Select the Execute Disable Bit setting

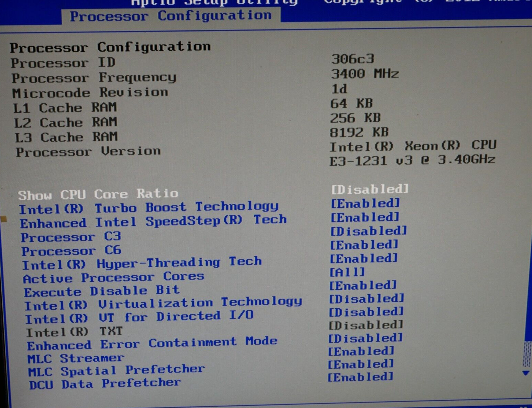[x=102, y=291]
